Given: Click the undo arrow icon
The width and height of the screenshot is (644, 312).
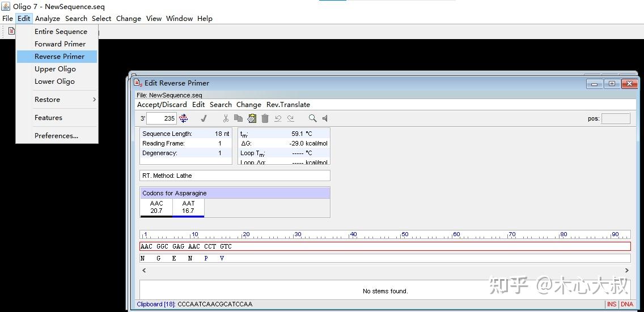Looking at the screenshot, I should (x=278, y=118).
